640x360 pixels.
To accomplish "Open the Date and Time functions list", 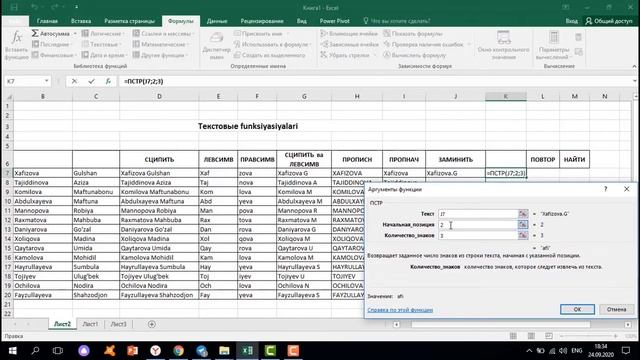I will tap(105, 55).
